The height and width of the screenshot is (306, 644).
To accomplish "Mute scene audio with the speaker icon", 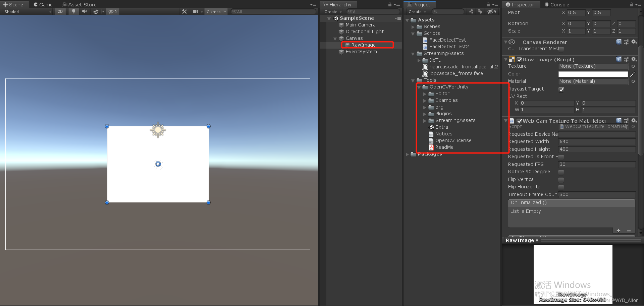I will pos(84,11).
